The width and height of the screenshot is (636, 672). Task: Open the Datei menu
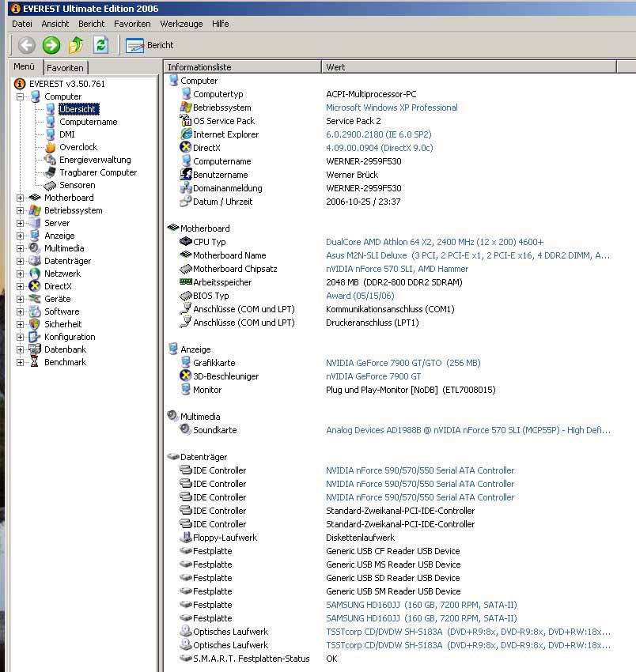tap(22, 24)
